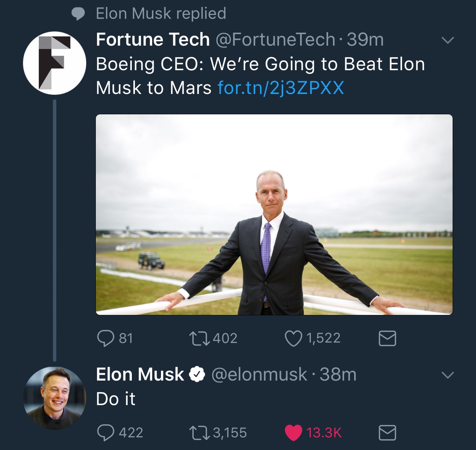
Task: Open the "Do it" tweet text
Action: pyautogui.click(x=116, y=399)
